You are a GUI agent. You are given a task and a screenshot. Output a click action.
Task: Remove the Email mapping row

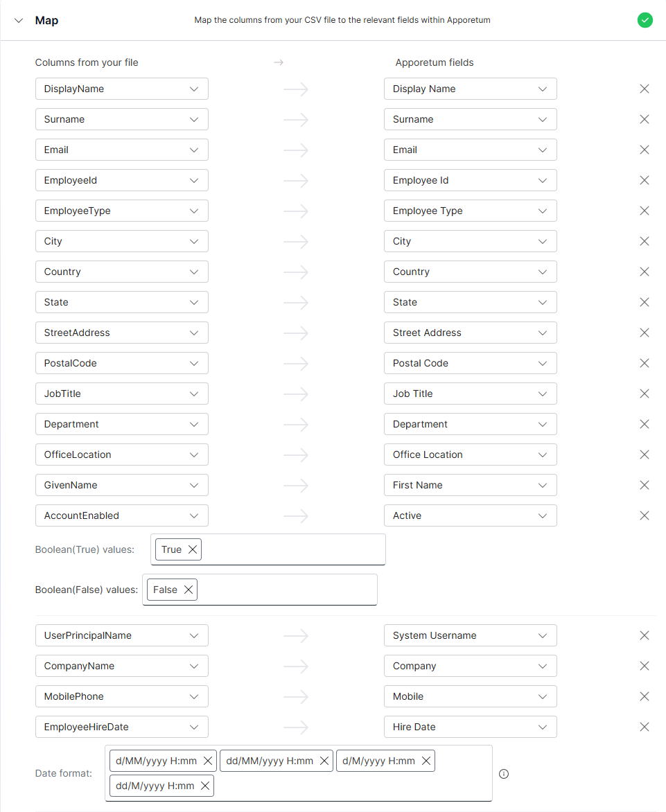[x=644, y=150]
